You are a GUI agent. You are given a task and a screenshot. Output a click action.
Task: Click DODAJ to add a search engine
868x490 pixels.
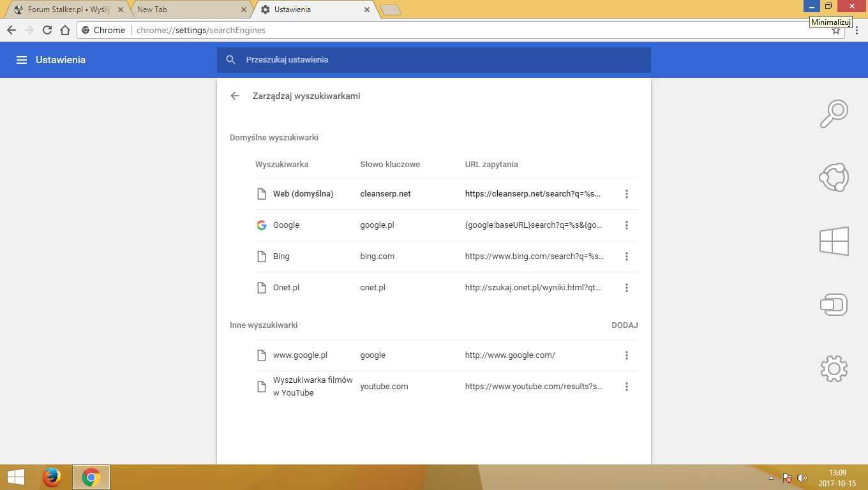625,325
